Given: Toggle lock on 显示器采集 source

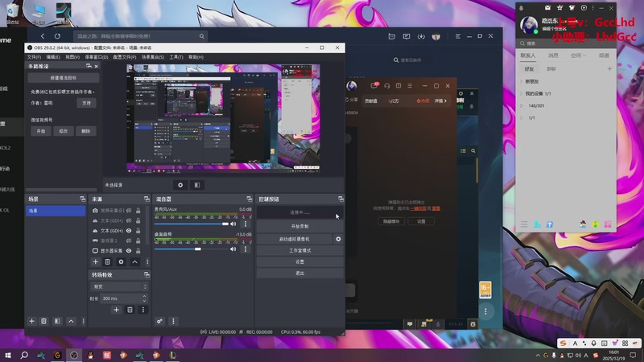Looking at the screenshot, I should [x=138, y=251].
